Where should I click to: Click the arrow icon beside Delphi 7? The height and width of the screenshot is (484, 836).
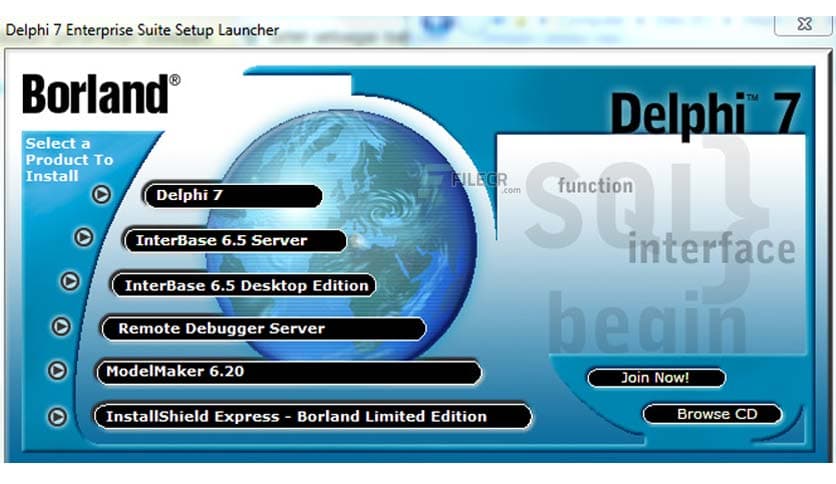(101, 195)
